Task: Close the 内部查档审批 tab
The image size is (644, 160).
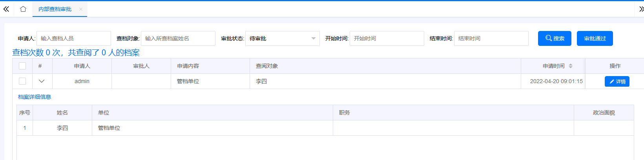Action: coord(81,9)
